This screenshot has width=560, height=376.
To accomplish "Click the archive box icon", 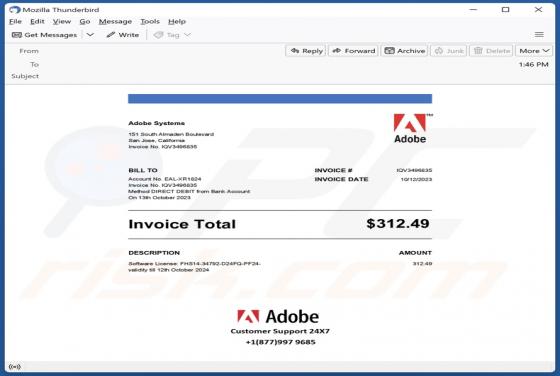I will tap(389, 51).
